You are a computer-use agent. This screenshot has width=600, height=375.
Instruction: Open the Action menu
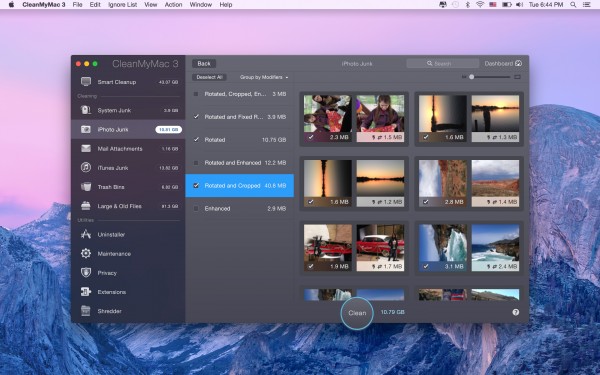(x=173, y=5)
